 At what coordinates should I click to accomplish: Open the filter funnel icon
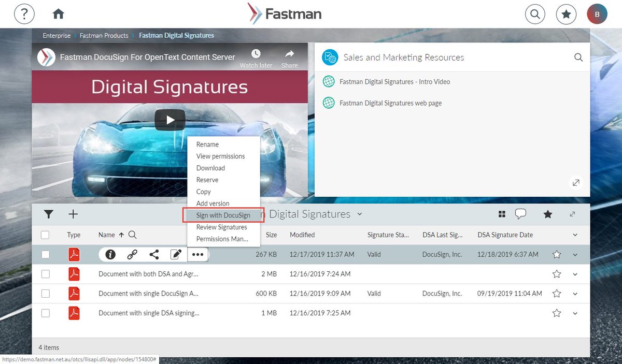click(49, 214)
